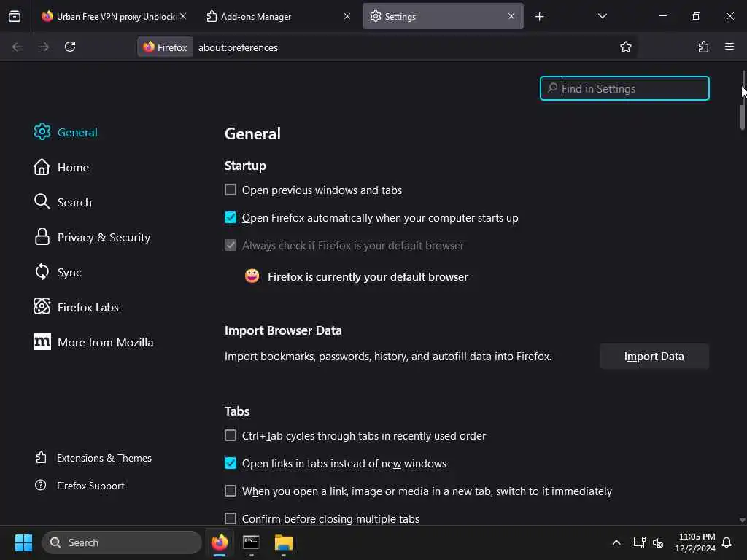
Task: Enable Open previous windows and tabs
Action: click(231, 190)
